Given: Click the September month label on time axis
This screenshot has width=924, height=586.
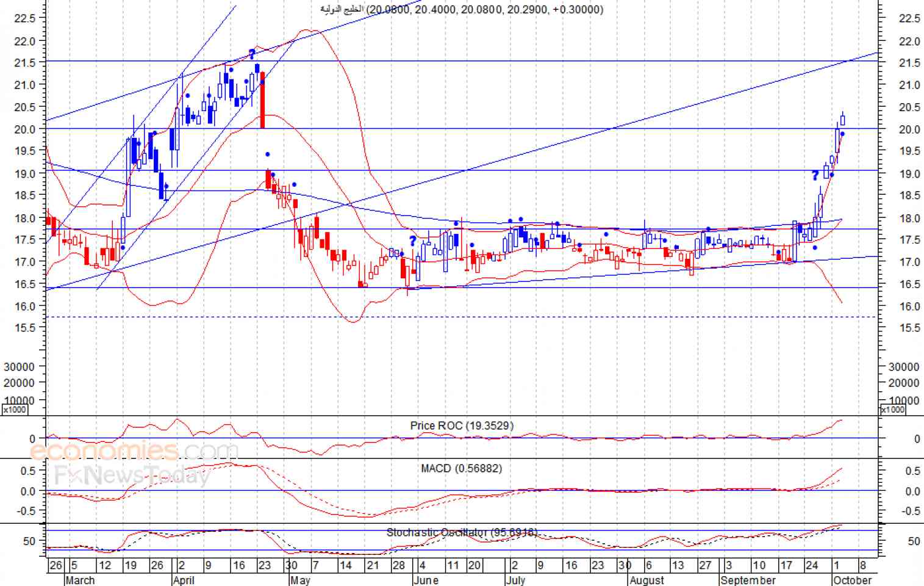Looking at the screenshot, I should pos(748,580).
